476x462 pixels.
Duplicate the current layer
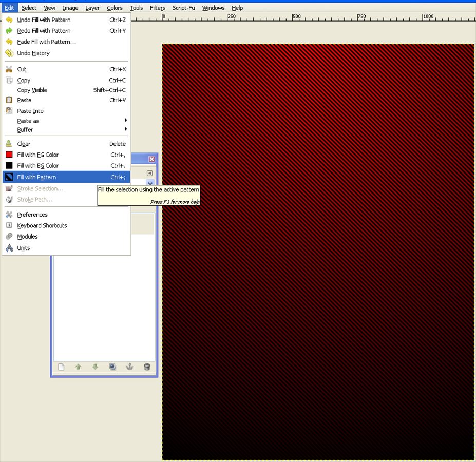tap(112, 367)
